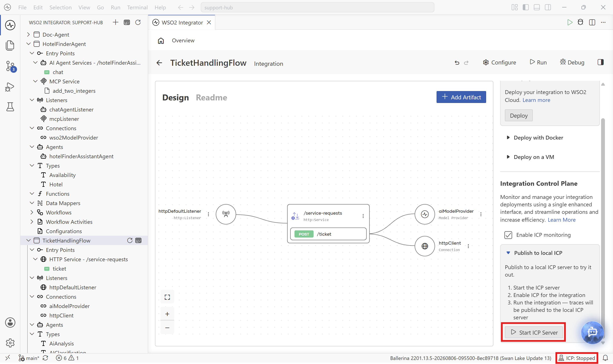Expand the Workflows tree node
Image resolution: width=613 pixels, height=364 pixels.
tap(32, 212)
